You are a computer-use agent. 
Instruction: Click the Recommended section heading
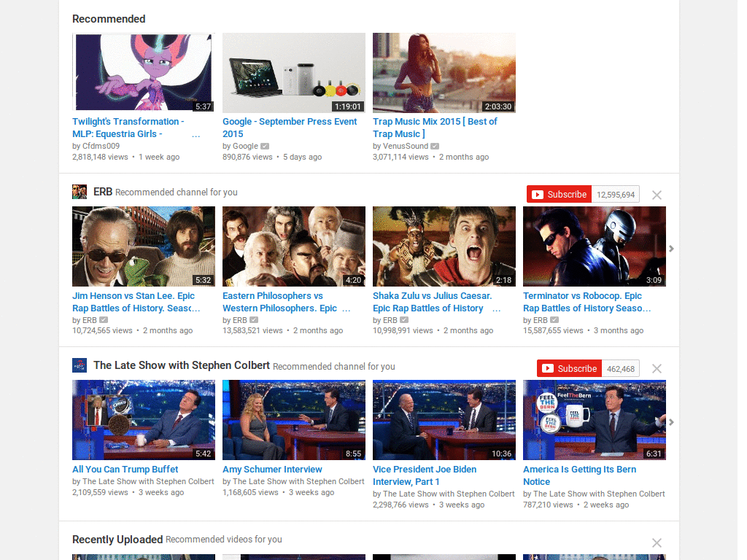click(109, 19)
